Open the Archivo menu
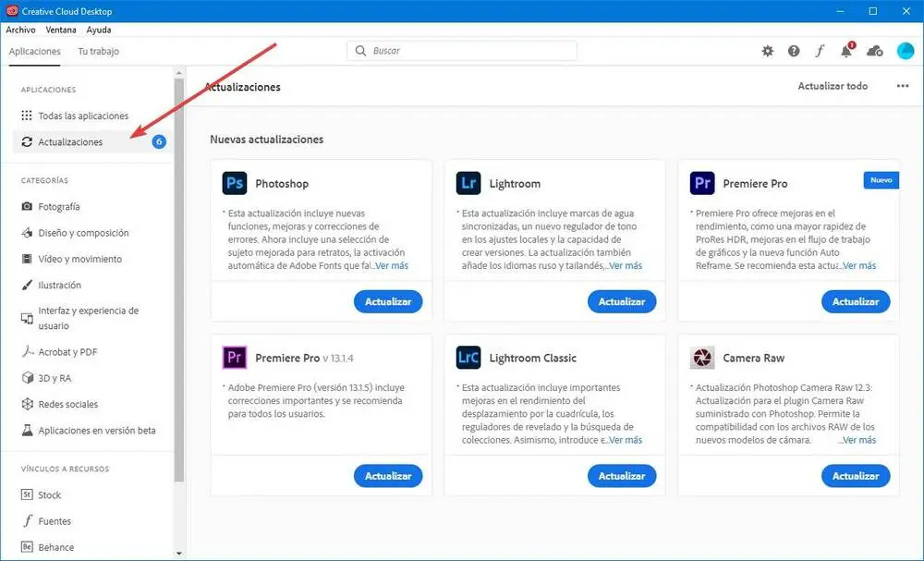924x561 pixels. click(x=20, y=30)
